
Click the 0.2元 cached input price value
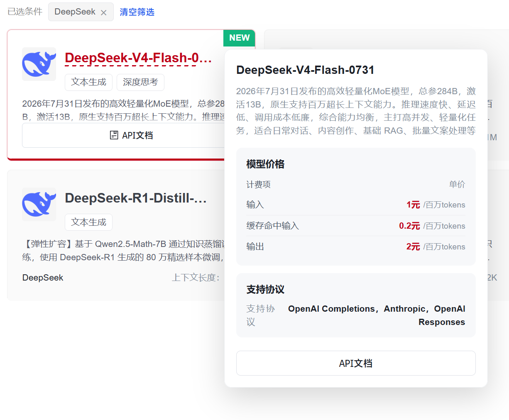[x=409, y=226]
